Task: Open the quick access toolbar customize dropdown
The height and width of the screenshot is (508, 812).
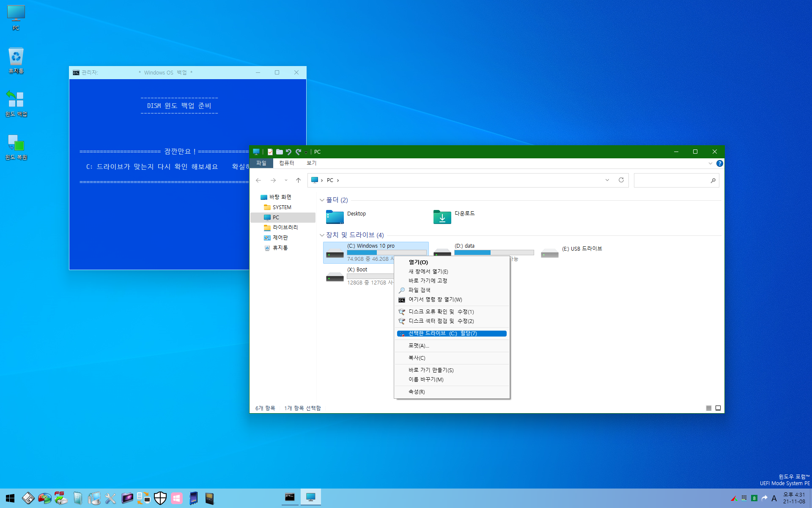Action: pyautogui.click(x=306, y=152)
